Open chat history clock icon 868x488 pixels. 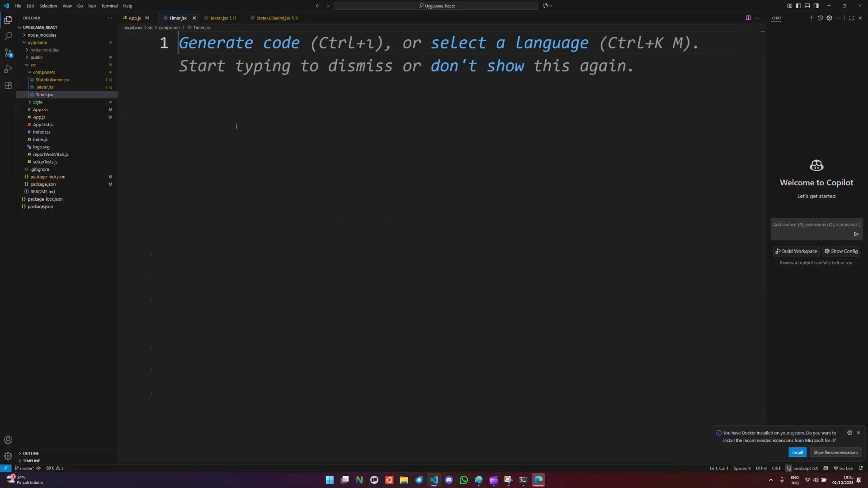tap(820, 18)
